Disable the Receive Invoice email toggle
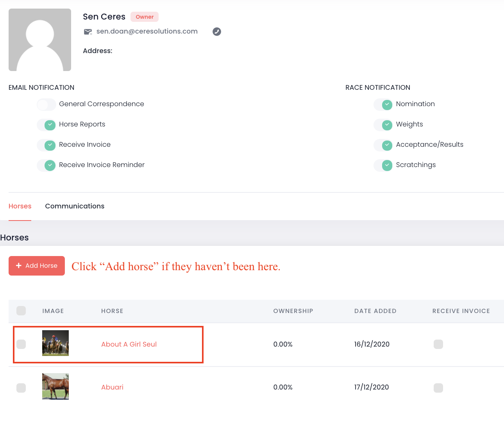Screen dimensions: 504x427 46,145
